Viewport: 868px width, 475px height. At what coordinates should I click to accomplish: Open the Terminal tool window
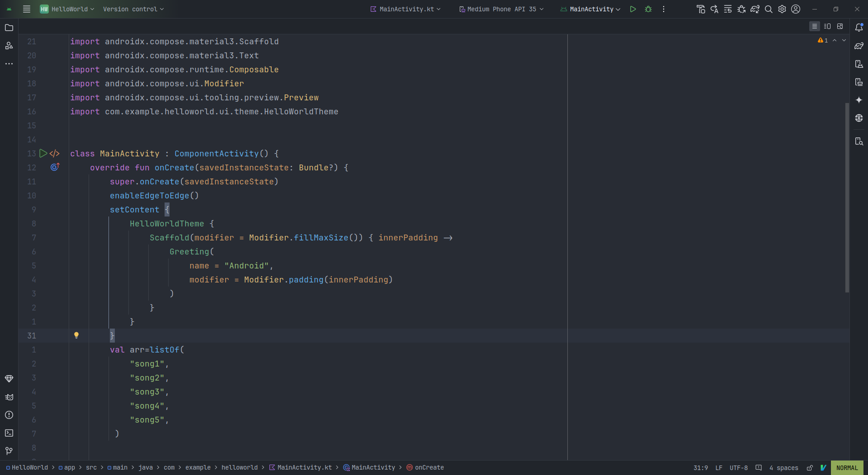tap(9, 433)
